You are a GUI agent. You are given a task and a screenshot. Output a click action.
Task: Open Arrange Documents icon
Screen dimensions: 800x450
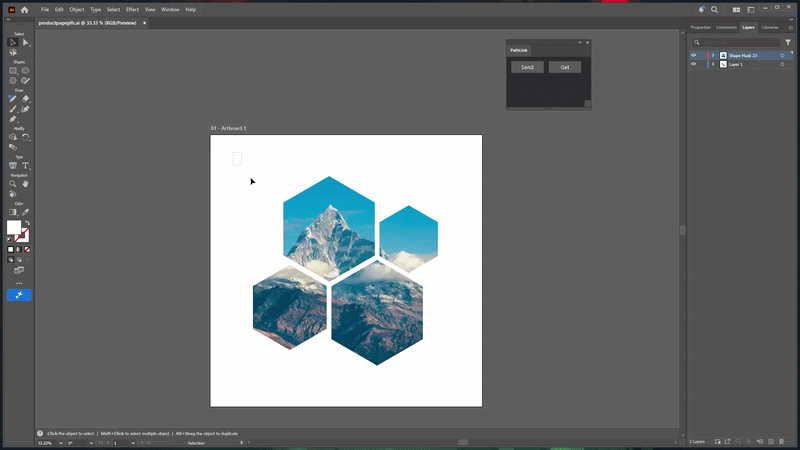coord(736,10)
